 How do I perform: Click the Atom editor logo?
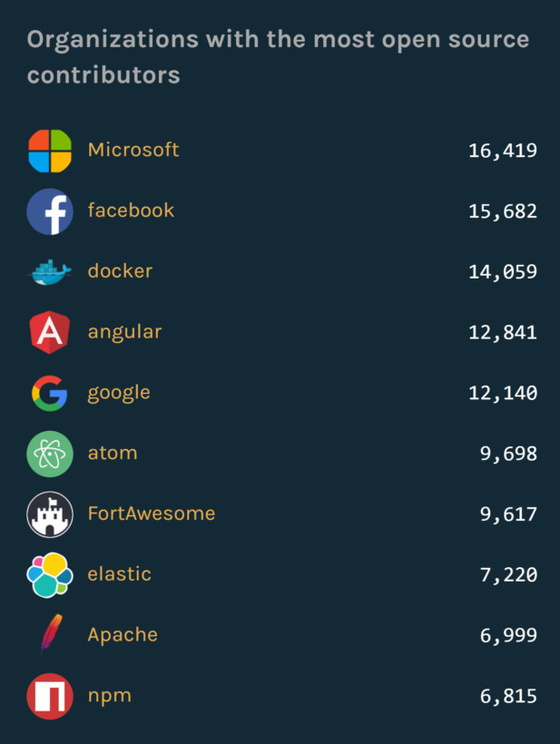pos(50,454)
